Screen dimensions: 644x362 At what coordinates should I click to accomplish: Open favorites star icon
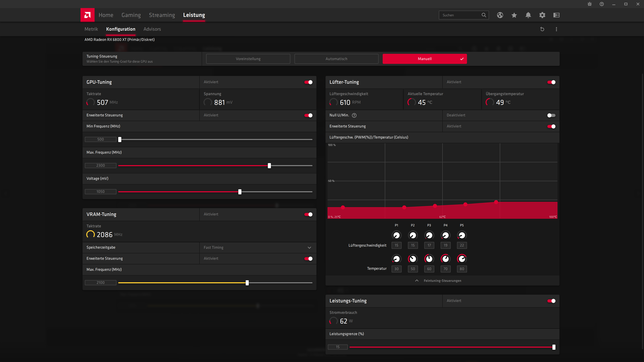tap(514, 15)
